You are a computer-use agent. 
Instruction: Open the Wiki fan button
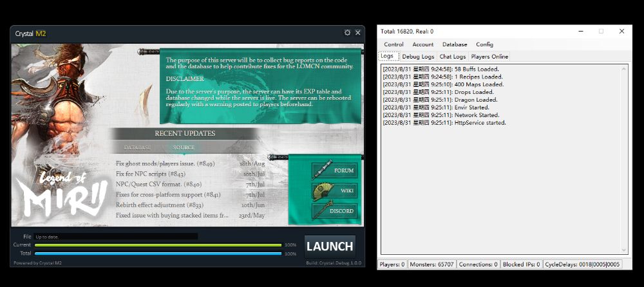[334, 190]
